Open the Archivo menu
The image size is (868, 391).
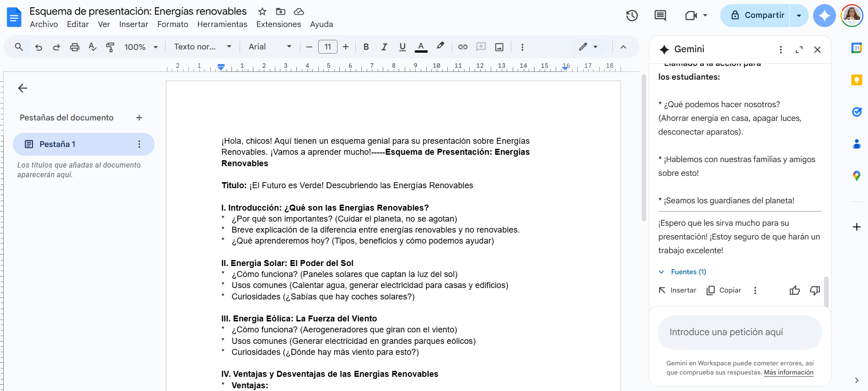pos(44,24)
